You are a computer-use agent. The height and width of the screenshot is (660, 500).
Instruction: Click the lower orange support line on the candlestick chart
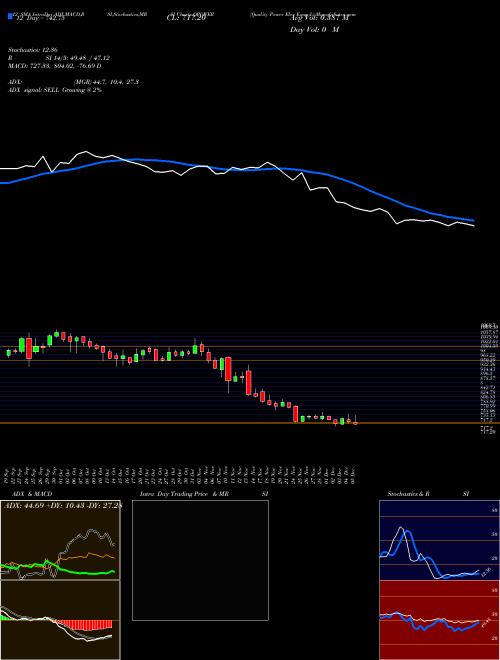point(250,423)
